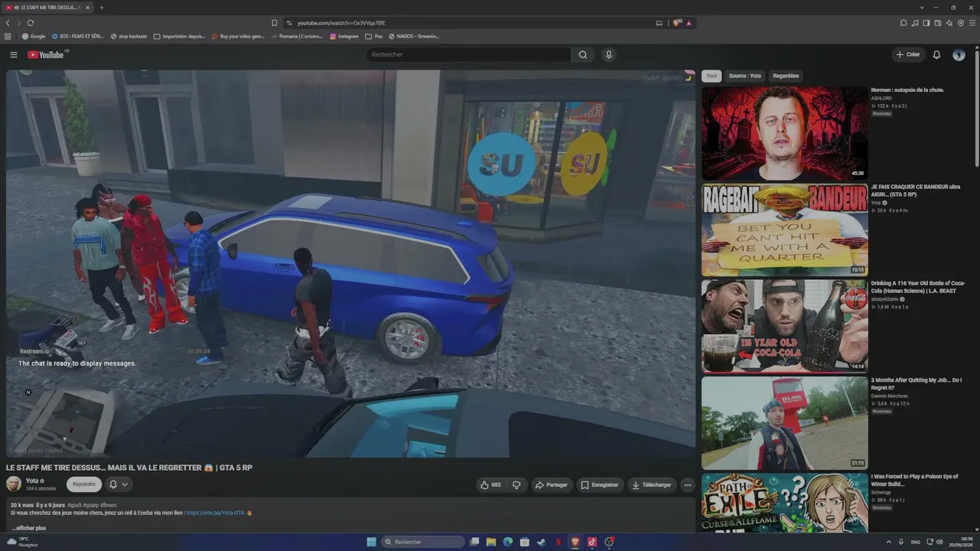The height and width of the screenshot is (551, 980).
Task: Open the 116 Year Old Coca-Cola thumbnail
Action: (785, 326)
